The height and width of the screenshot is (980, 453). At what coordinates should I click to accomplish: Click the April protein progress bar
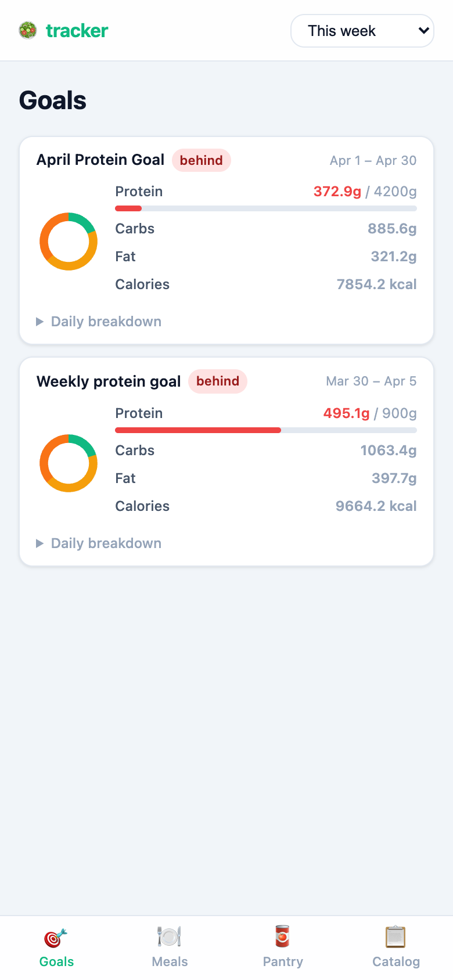click(266, 208)
